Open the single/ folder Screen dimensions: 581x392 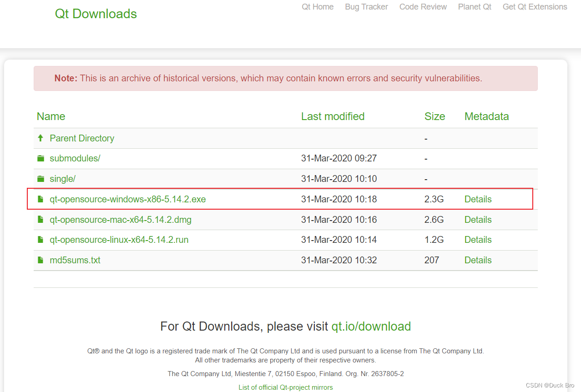63,179
